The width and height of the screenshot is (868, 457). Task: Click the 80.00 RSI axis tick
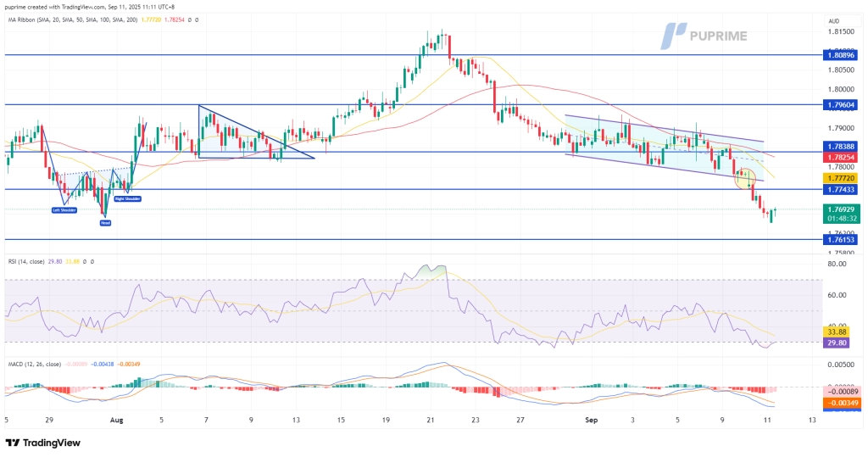(837, 265)
